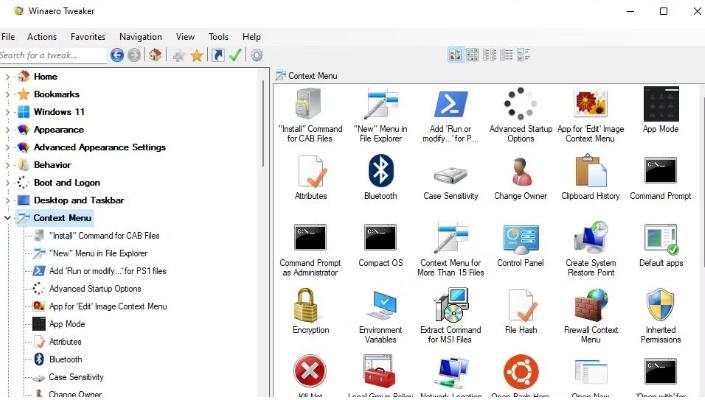Switch to small icons view button

(x=489, y=55)
